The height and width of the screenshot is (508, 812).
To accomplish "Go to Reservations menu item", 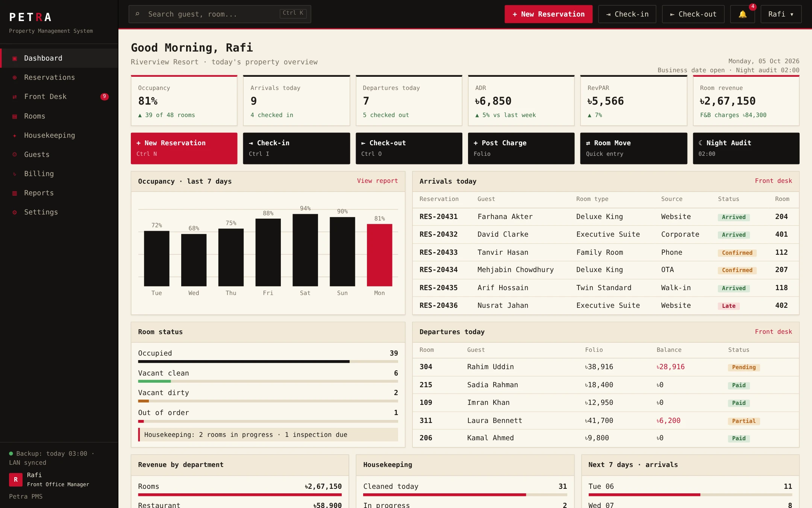I will click(59, 78).
